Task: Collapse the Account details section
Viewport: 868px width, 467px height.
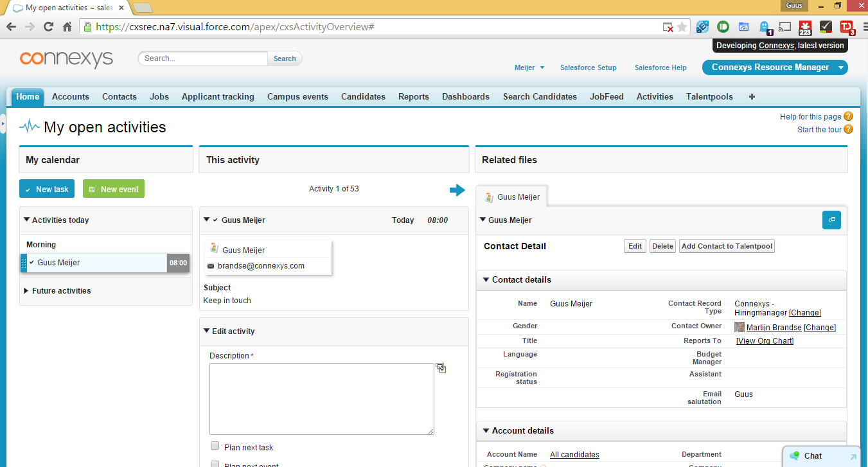Action: tap(486, 430)
